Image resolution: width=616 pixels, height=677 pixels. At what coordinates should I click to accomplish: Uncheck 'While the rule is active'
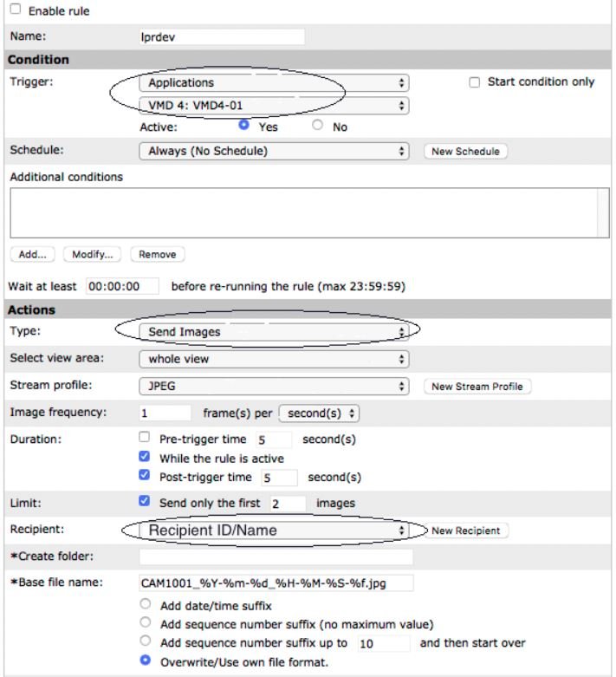(x=145, y=456)
